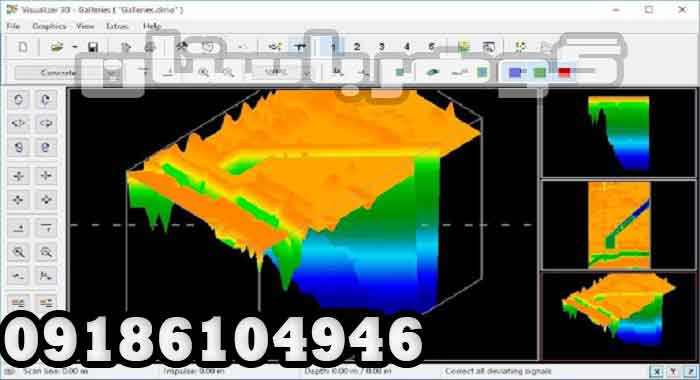Toggle the red color filter button
This screenshot has width=700, height=380.
coord(564,72)
